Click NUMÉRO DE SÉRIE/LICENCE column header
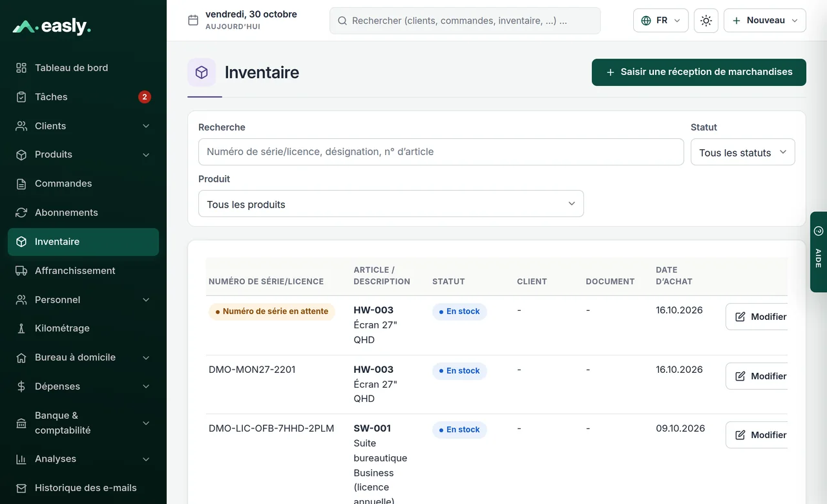Screen dimensions: 827x504 266,282
